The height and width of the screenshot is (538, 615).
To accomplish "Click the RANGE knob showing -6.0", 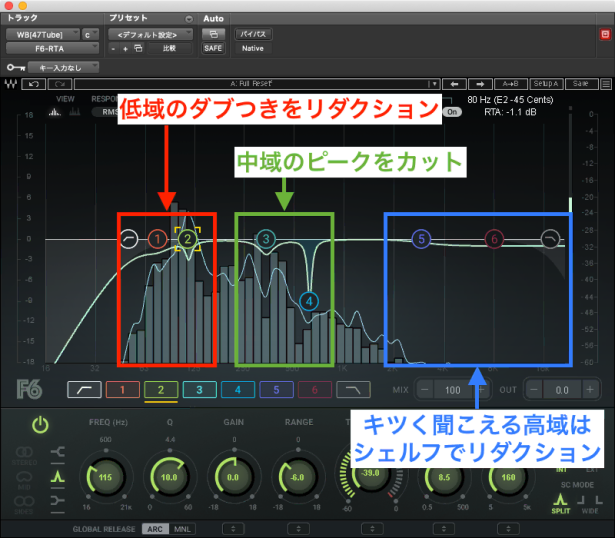I will click(297, 477).
